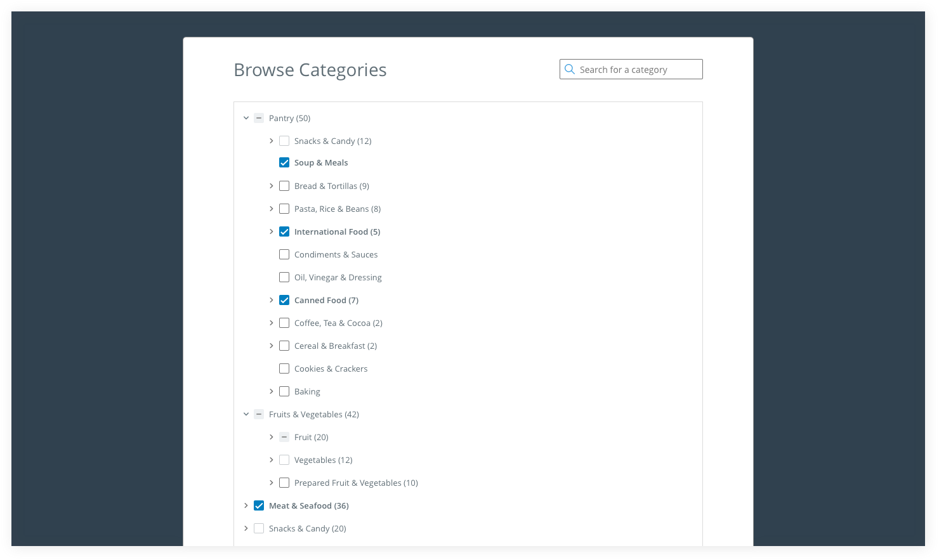
Task: Select Pasta, Rice & Beans (8) label
Action: pos(338,209)
